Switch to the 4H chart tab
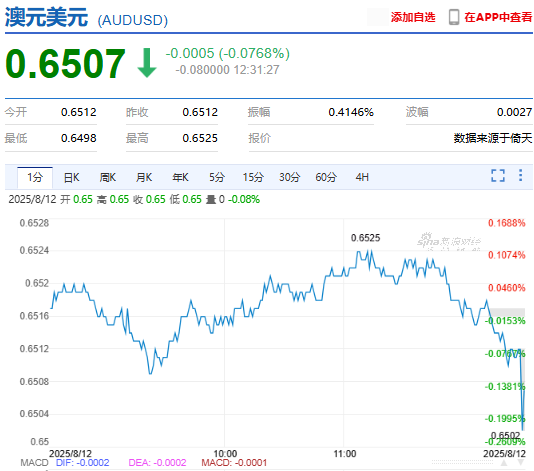534x471 pixels. 362,177
